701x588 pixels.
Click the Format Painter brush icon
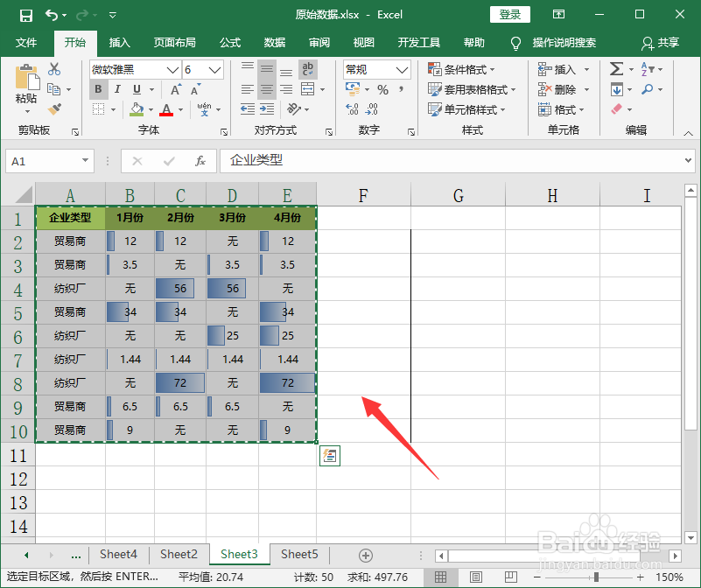[x=54, y=108]
